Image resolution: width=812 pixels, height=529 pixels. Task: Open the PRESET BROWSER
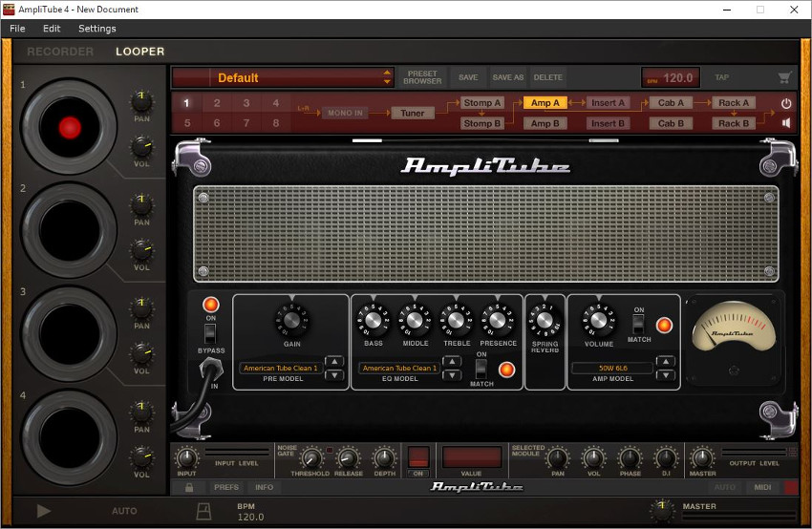point(422,77)
